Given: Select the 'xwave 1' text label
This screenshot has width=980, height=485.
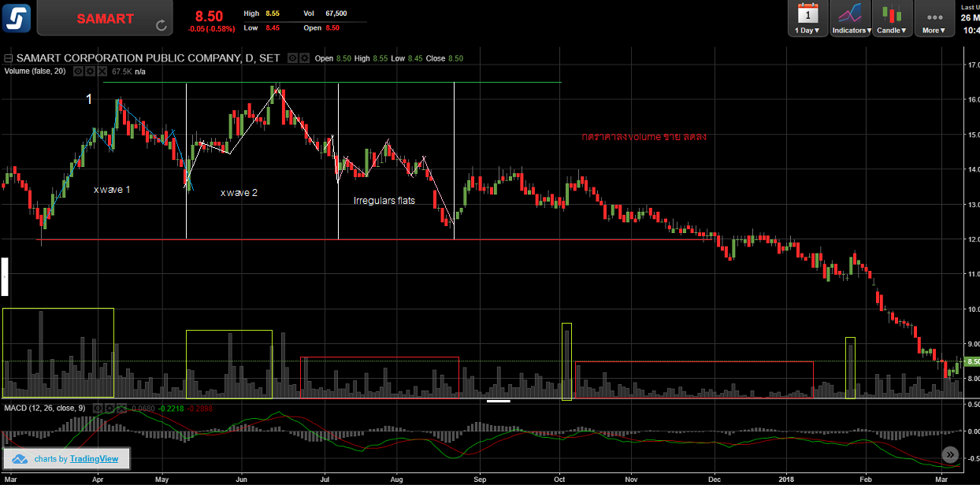Looking at the screenshot, I should pyautogui.click(x=113, y=190).
